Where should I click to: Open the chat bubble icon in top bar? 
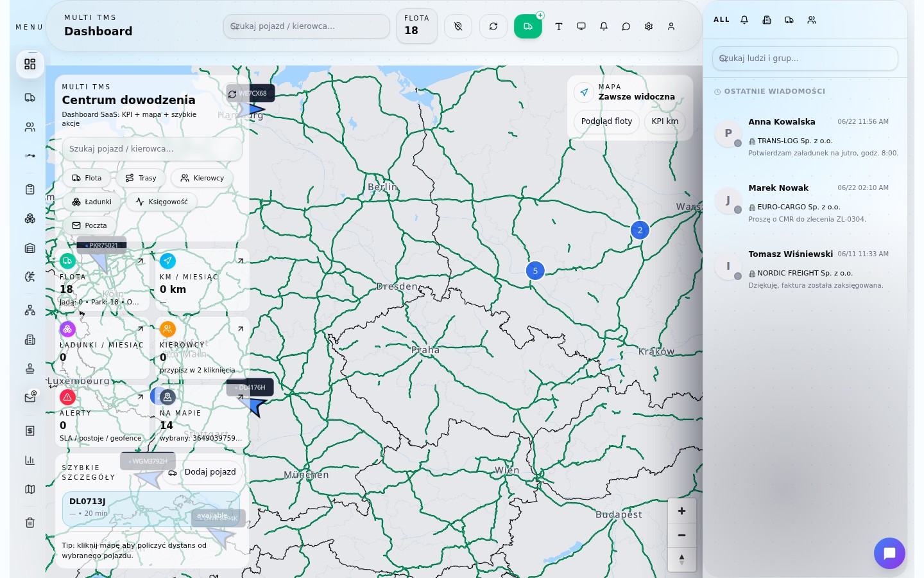[626, 26]
